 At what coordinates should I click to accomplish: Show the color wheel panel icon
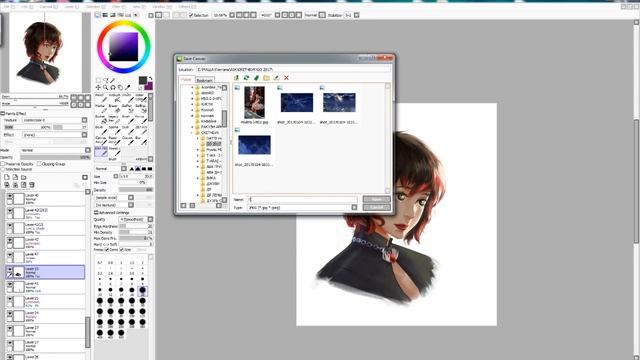click(x=98, y=15)
